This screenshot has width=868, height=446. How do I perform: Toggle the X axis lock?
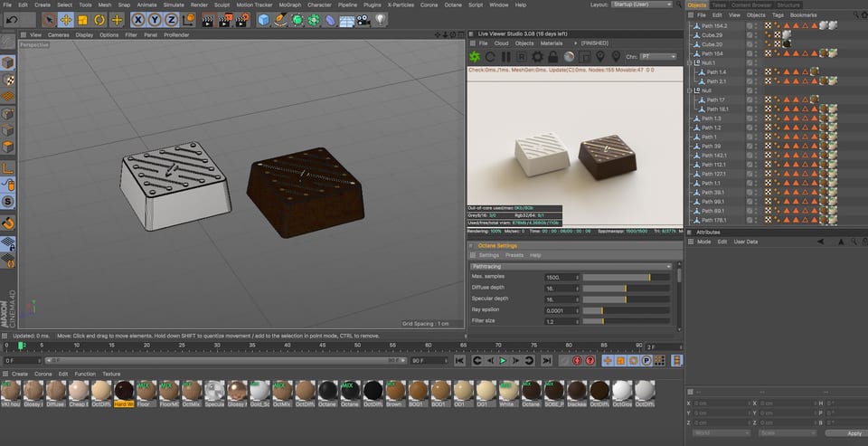click(x=139, y=19)
